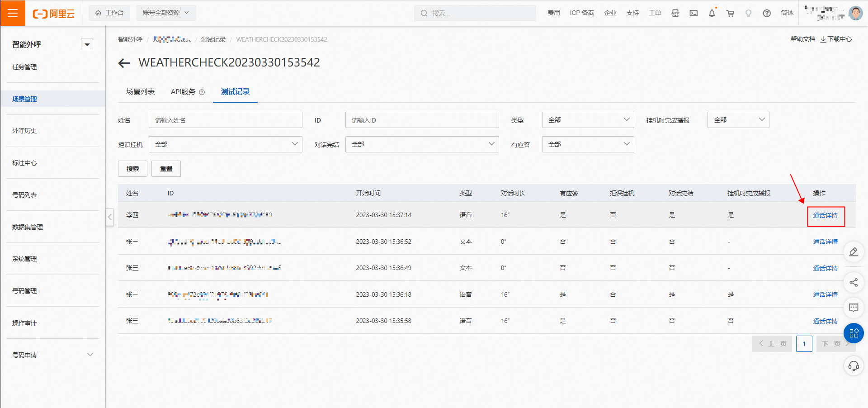The height and width of the screenshot is (408, 868).
Task: Click the Alibaba Cloud logo
Action: coord(53,14)
